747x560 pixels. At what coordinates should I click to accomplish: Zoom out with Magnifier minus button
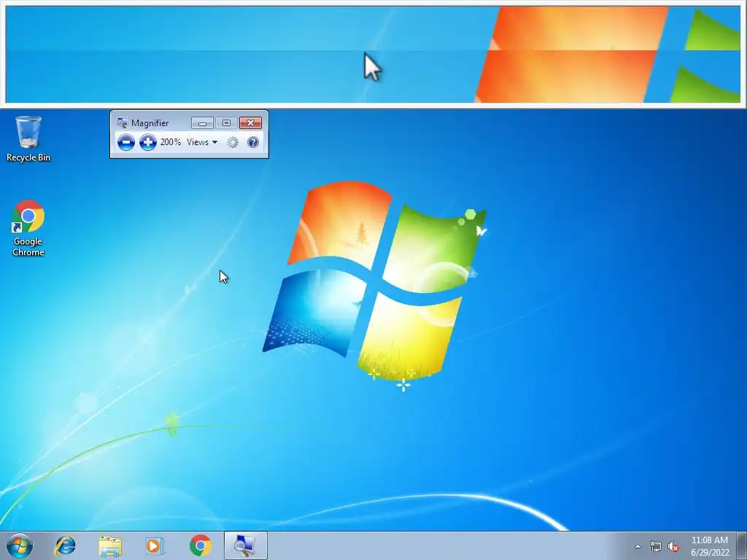pyautogui.click(x=125, y=142)
